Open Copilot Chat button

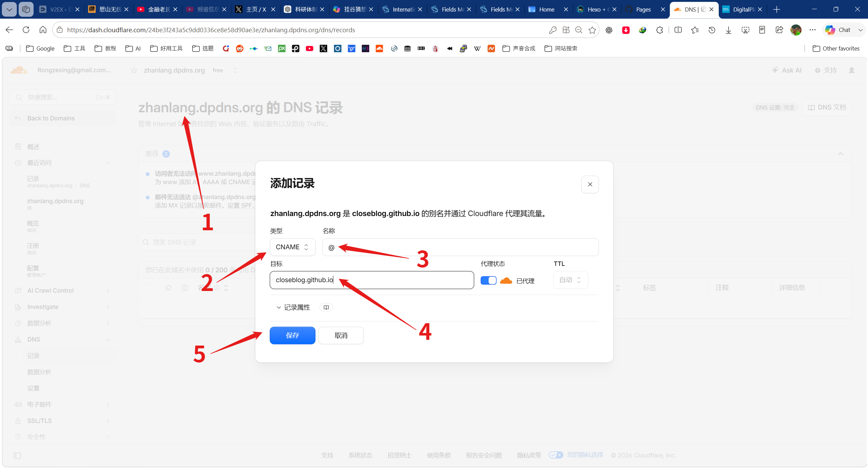pos(839,30)
